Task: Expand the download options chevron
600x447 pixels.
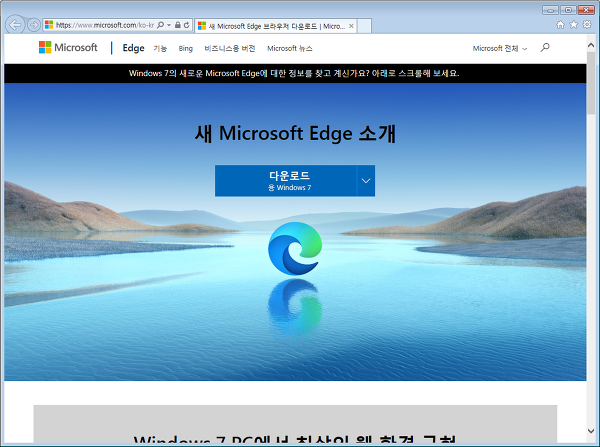Action: (x=366, y=181)
